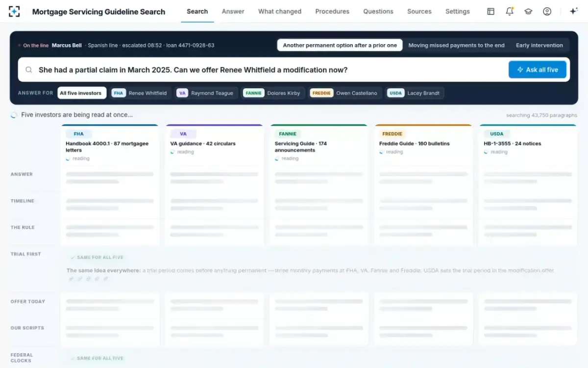Open the notifications bell

point(510,11)
